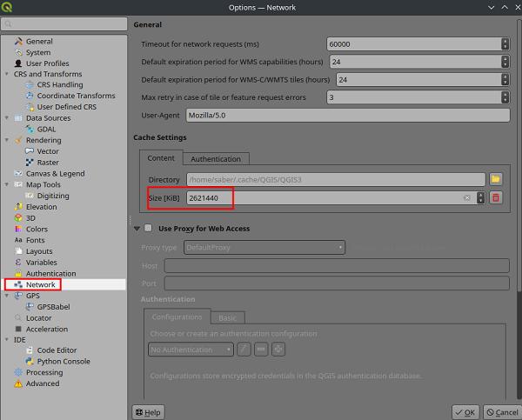Switch to the Authentication cache tab

coord(216,159)
